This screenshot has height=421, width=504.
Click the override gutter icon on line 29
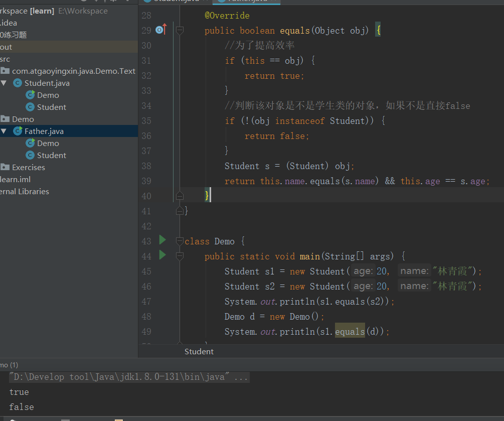[161, 30]
